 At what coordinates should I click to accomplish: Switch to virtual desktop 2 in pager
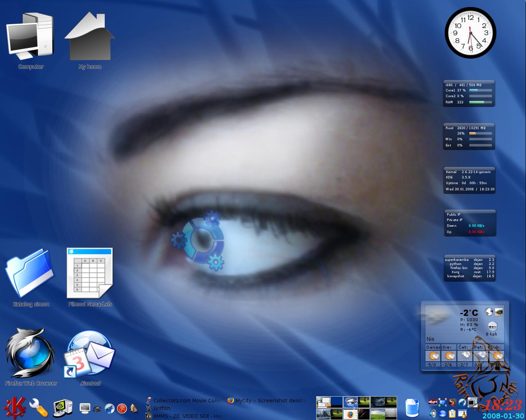[356, 402]
